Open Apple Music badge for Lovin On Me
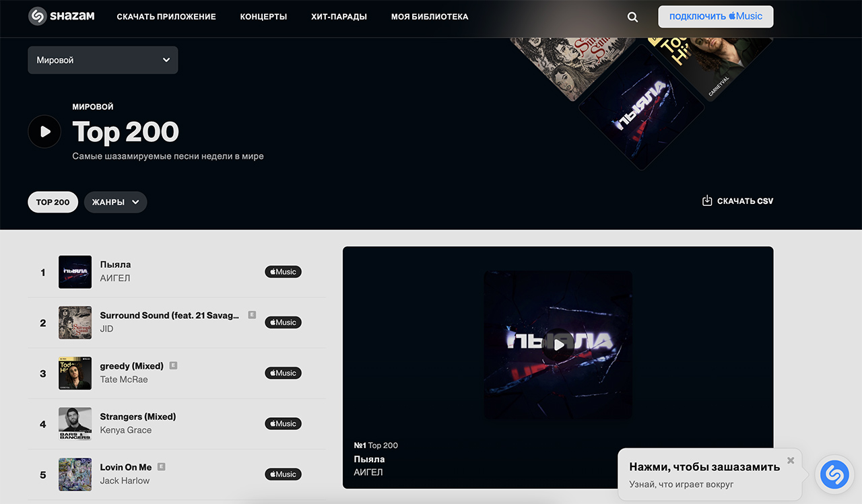Viewport: 862px width, 504px height. pos(283,474)
